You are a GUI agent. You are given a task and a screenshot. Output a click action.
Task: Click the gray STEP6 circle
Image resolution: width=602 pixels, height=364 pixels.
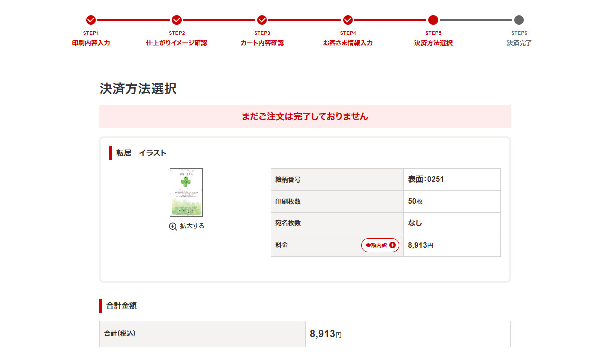pyautogui.click(x=519, y=20)
